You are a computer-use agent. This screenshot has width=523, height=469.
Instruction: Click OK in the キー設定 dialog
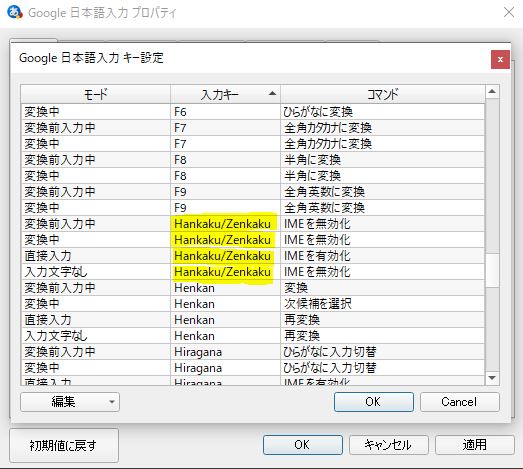(374, 402)
